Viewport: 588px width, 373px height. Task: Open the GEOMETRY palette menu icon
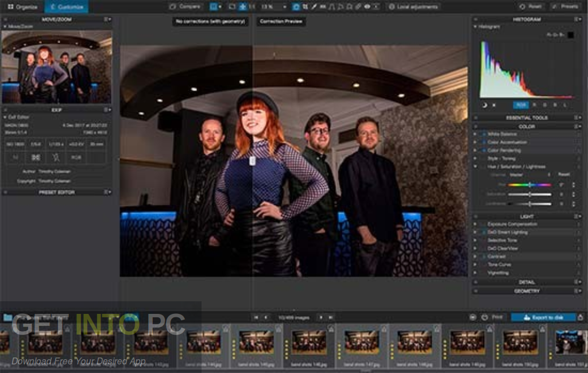tap(578, 291)
